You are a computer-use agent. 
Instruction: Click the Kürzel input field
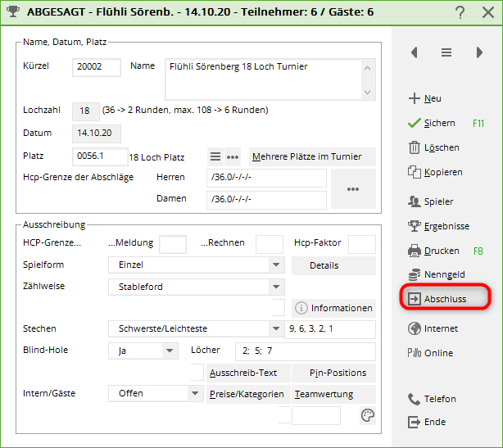coord(97,67)
